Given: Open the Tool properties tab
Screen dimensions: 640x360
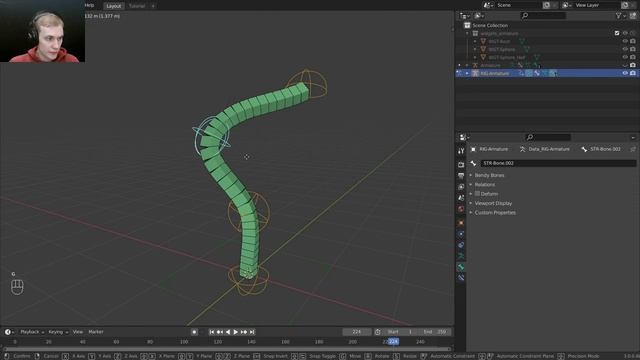Looking at the screenshot, I should pyautogui.click(x=461, y=151).
